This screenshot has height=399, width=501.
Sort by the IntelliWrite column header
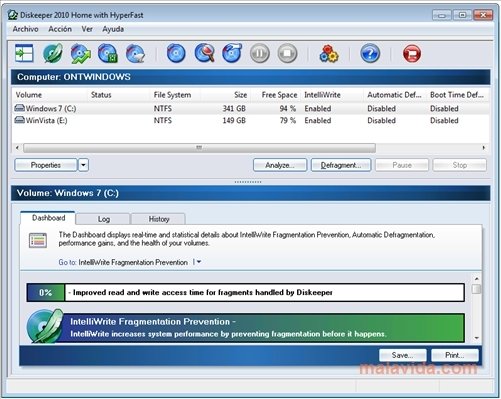[332, 95]
